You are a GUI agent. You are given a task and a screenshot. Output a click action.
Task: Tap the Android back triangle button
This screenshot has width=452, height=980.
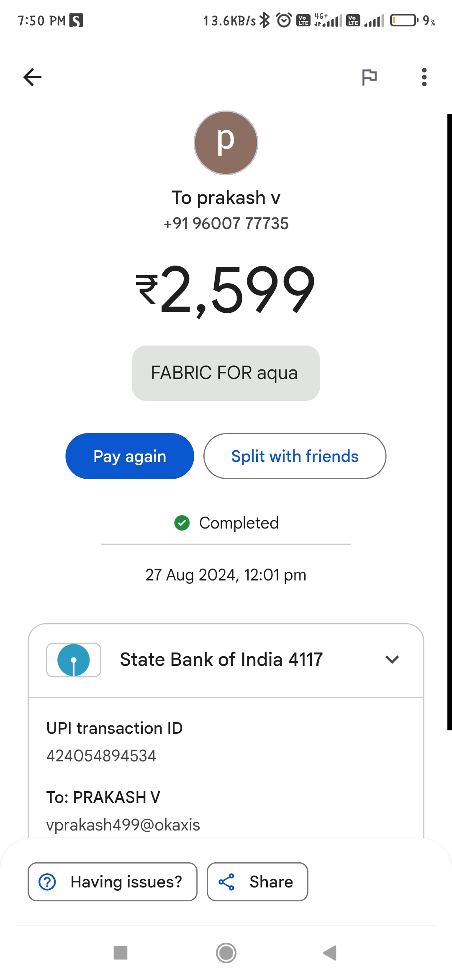pos(330,953)
